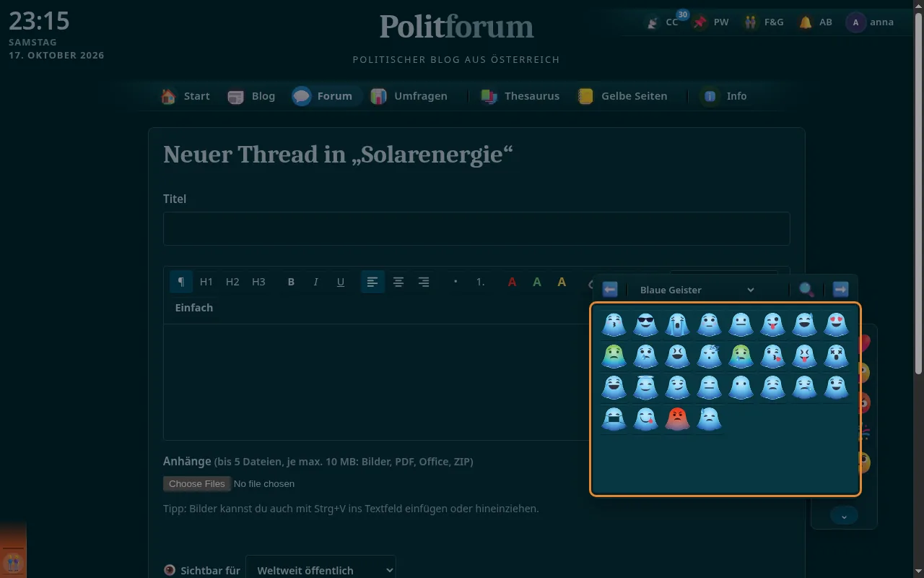Insert the ghost emoji wearing sunglasses
Screen dimensions: 924x578
pos(645,324)
